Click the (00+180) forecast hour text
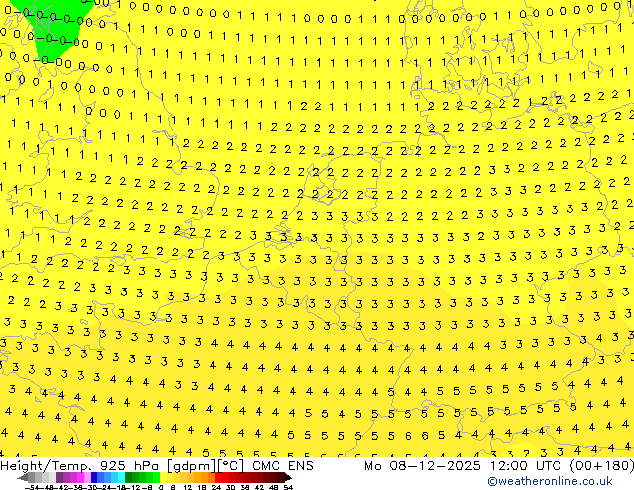The image size is (634, 490). point(601,466)
